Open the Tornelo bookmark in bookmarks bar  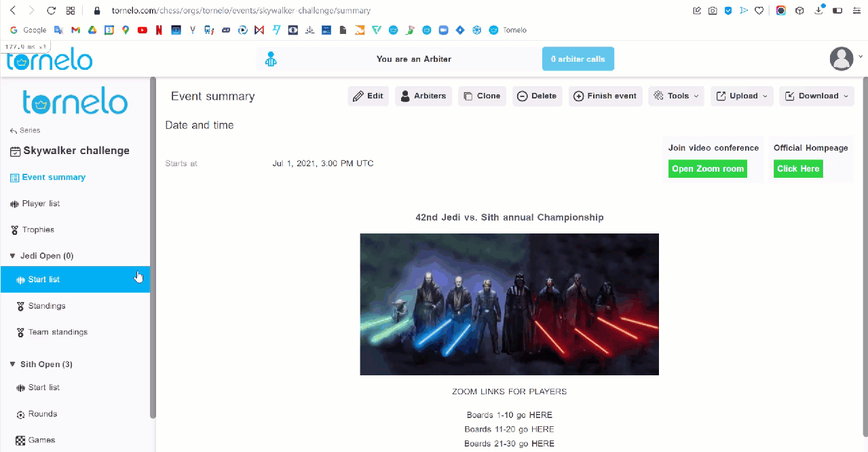(508, 30)
